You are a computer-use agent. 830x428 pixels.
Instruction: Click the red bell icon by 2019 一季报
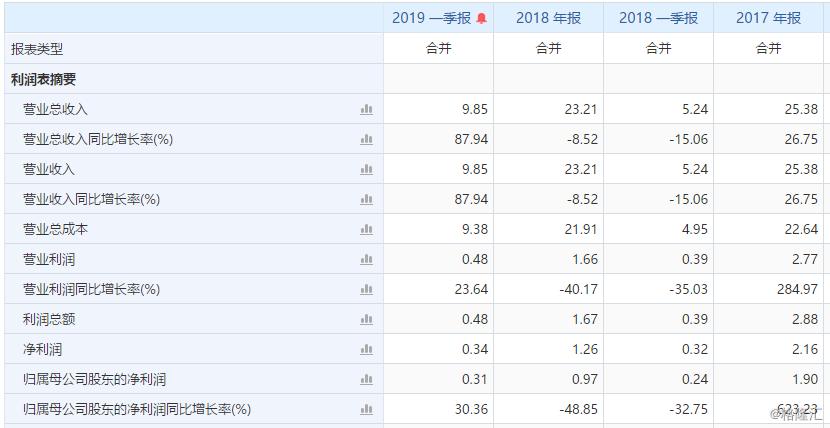coord(481,18)
